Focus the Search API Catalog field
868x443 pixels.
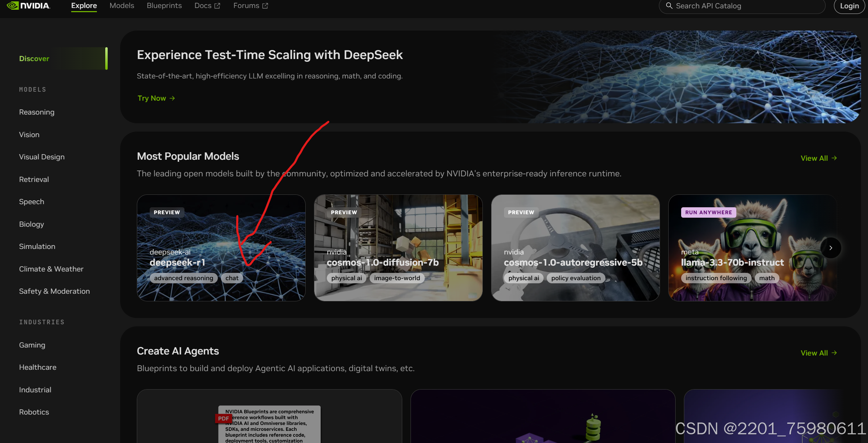coord(743,6)
